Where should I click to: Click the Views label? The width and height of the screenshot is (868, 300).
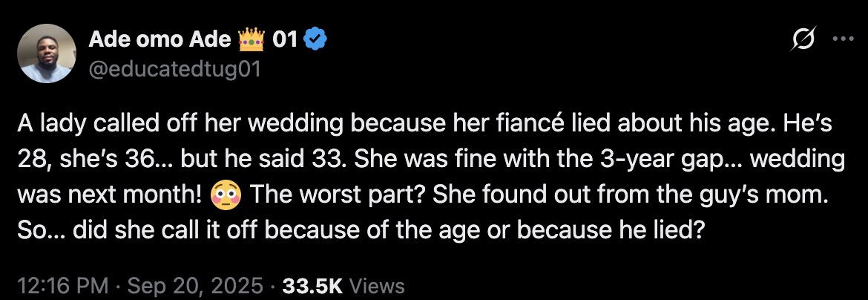coord(376,286)
